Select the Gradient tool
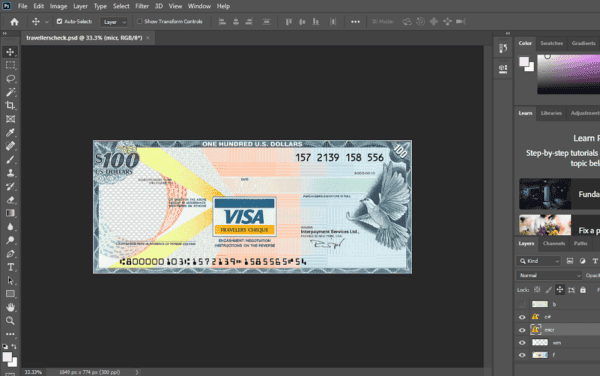The image size is (600, 376). [x=10, y=213]
